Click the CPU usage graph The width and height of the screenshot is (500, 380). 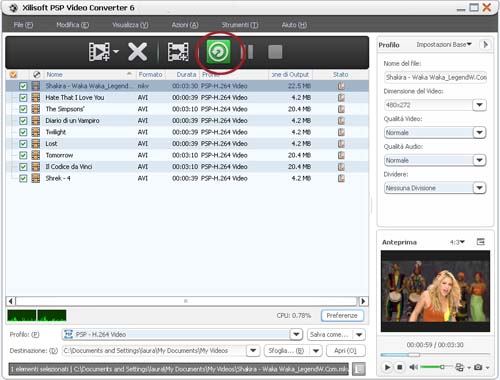37,315
